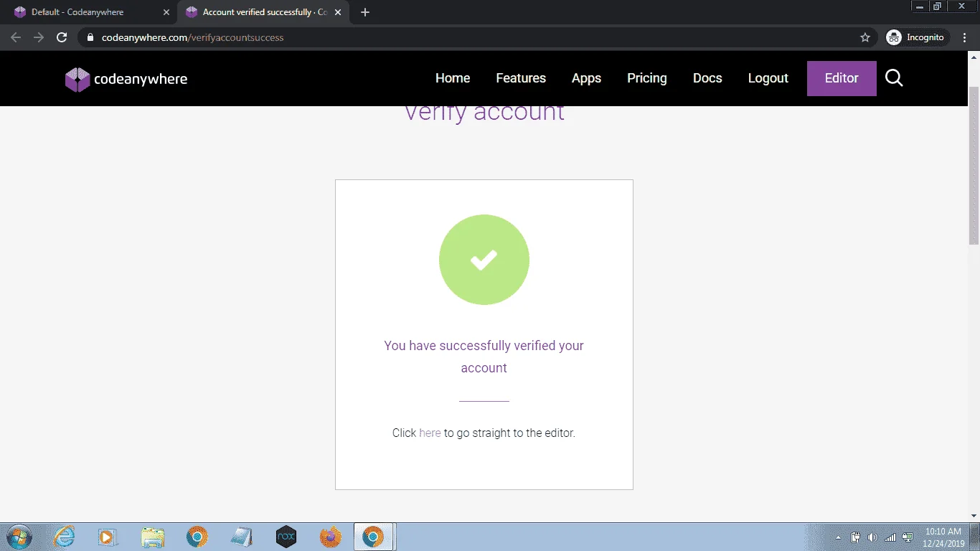
Task: Click scrollbar down arrow
Action: [974, 516]
